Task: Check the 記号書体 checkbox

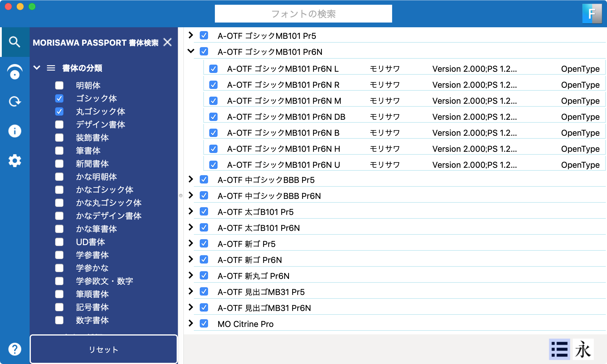Action: (59, 307)
